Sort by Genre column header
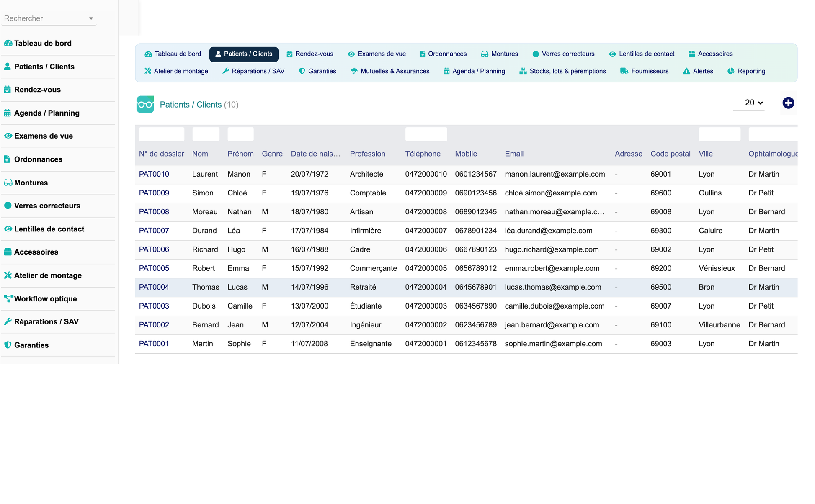Viewport: 815px width, 504px height. click(272, 154)
